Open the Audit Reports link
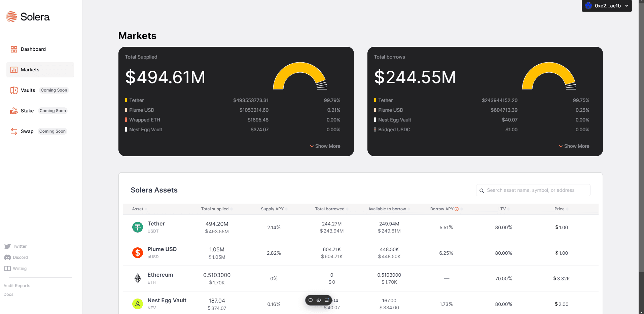 17,286
